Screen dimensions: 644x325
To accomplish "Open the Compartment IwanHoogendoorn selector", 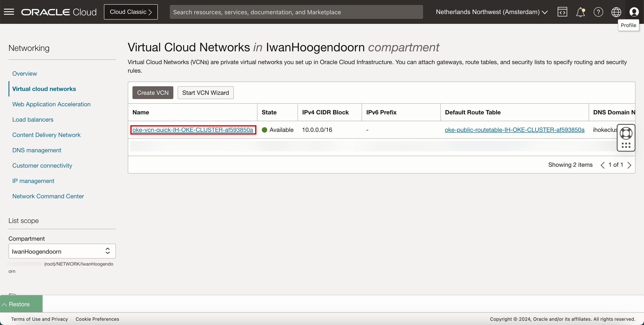I will click(62, 251).
